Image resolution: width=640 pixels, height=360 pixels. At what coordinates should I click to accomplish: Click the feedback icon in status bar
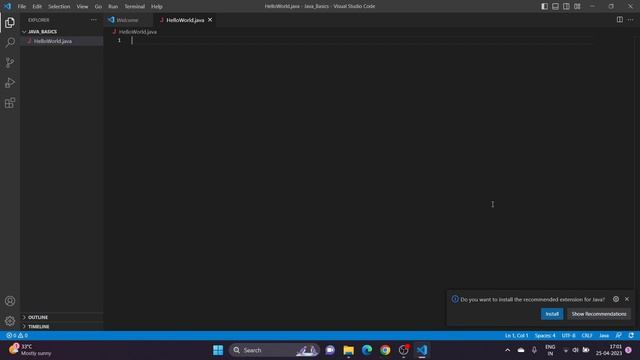click(x=619, y=335)
